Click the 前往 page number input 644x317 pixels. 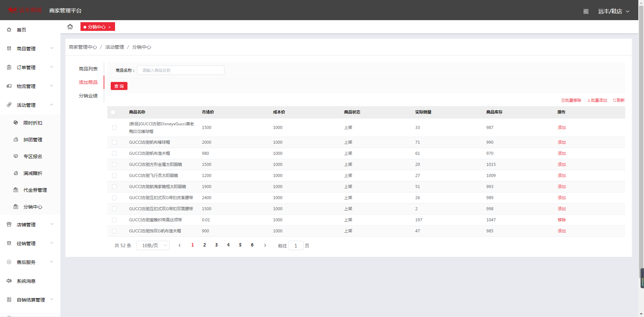(x=296, y=245)
